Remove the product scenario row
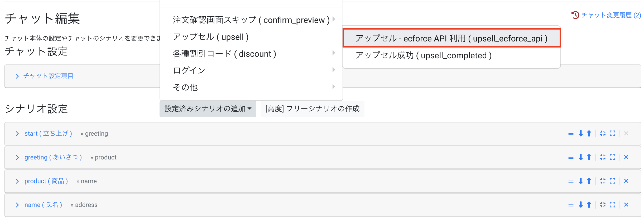The image size is (644, 217). click(x=626, y=181)
